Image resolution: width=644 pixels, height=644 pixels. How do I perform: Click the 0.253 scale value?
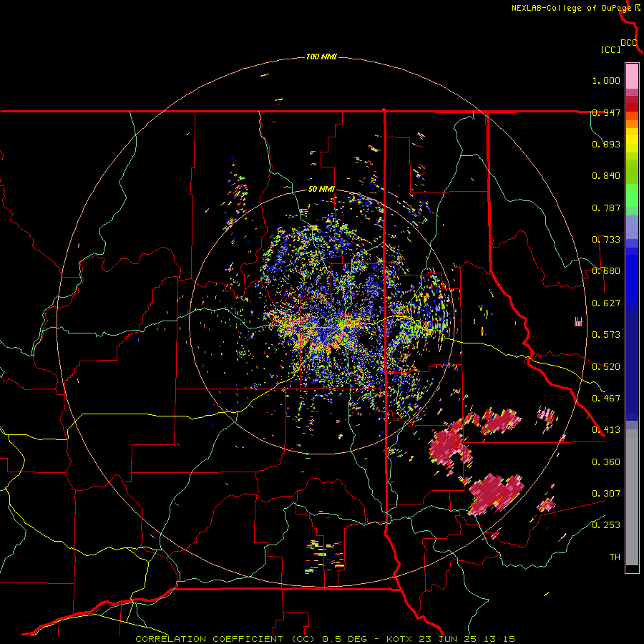click(606, 525)
